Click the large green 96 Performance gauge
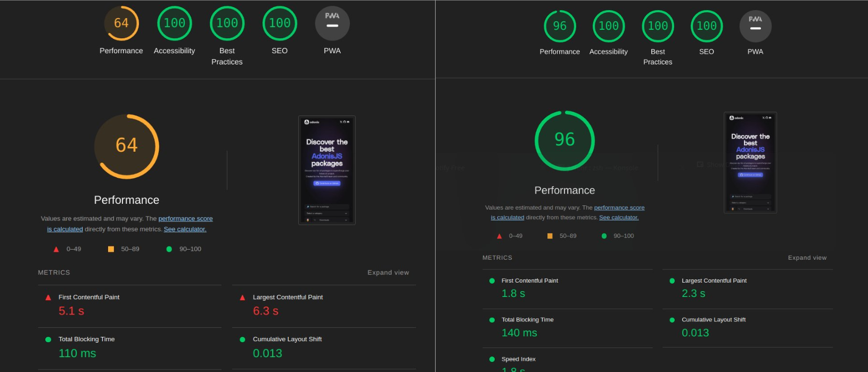Image resolution: width=868 pixels, height=372 pixels. 564,140
